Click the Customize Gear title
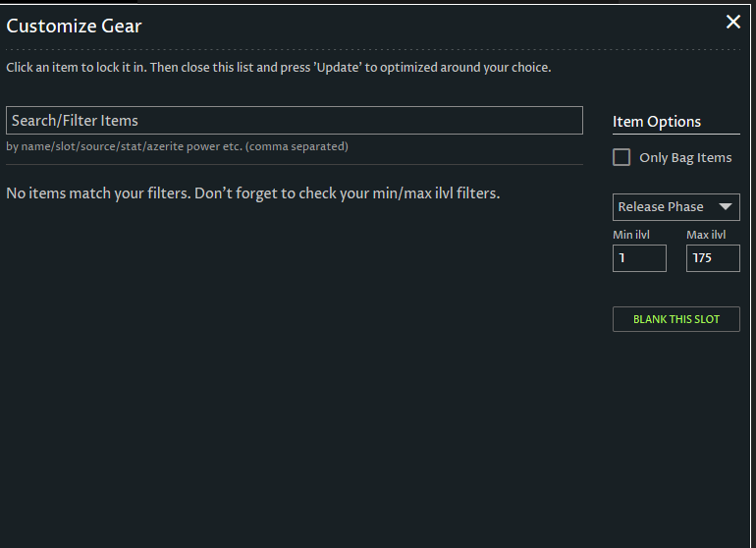The image size is (756, 548). tap(75, 27)
